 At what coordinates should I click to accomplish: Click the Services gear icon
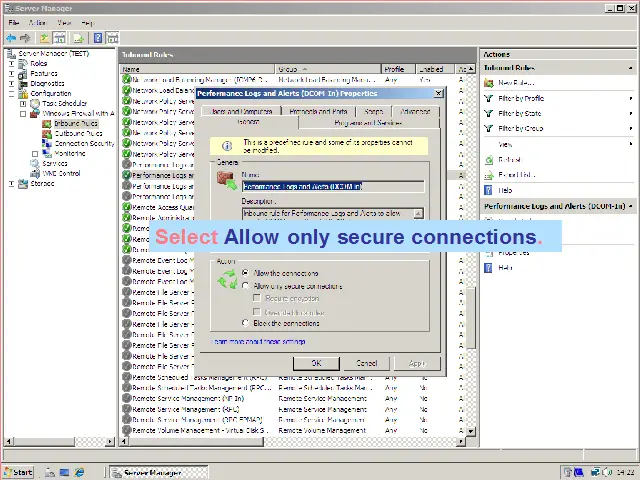[x=35, y=163]
